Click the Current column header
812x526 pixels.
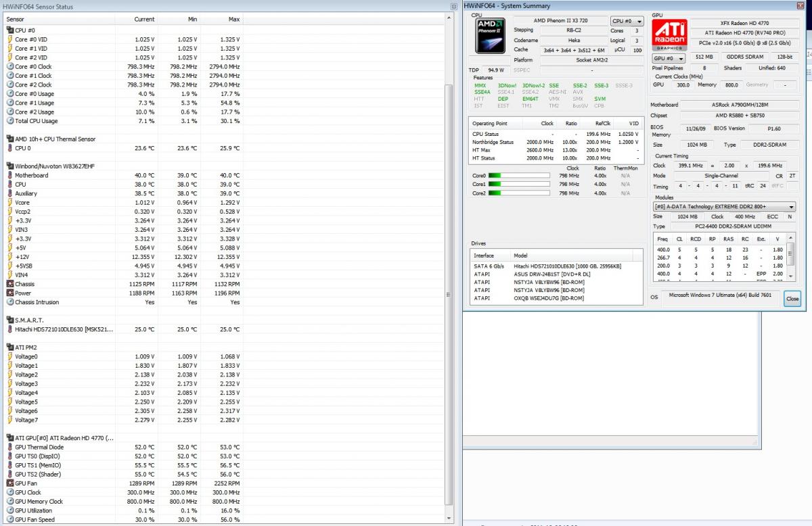137,19
